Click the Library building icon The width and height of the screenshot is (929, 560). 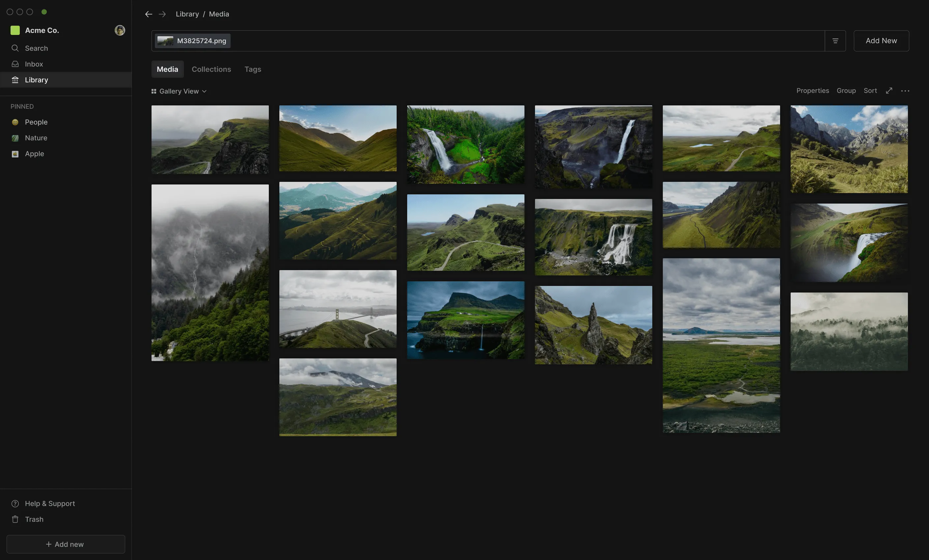tap(15, 80)
